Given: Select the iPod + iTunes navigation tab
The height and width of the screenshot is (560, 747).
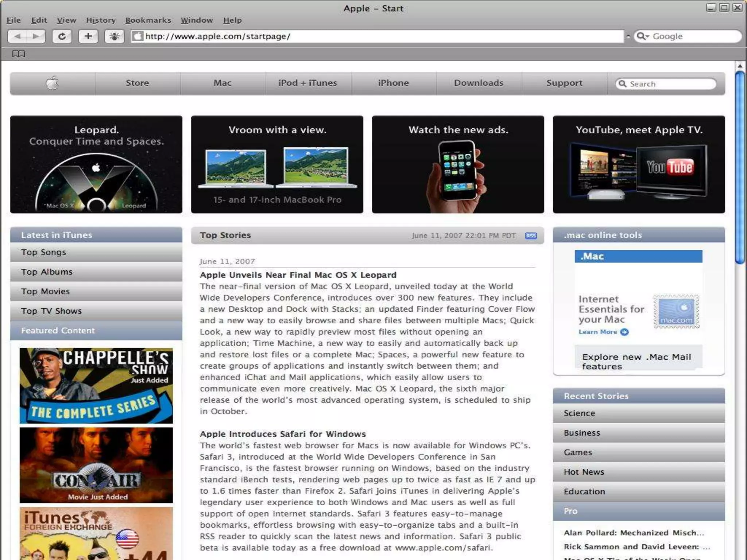Looking at the screenshot, I should pyautogui.click(x=308, y=83).
